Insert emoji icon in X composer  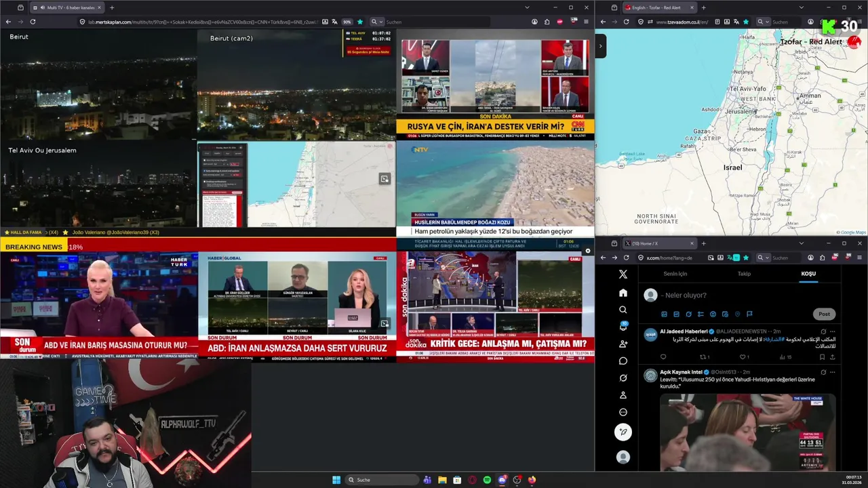coord(713,314)
